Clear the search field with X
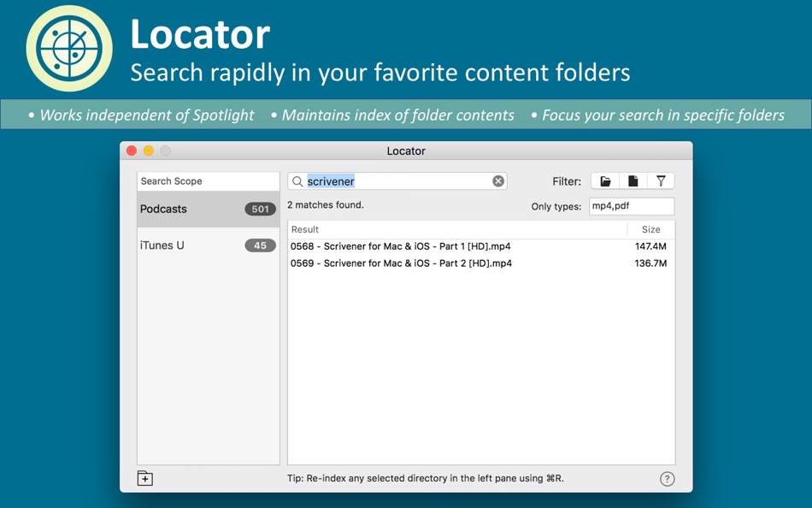 coord(498,181)
